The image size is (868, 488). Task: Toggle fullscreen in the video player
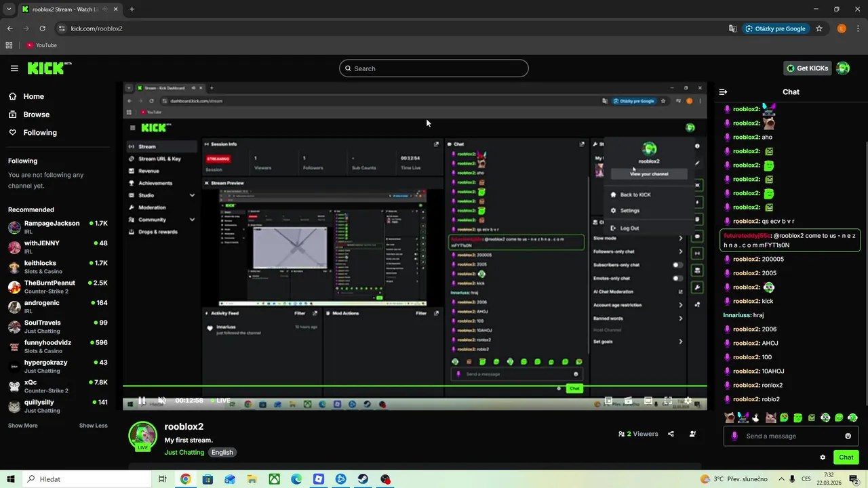668,401
